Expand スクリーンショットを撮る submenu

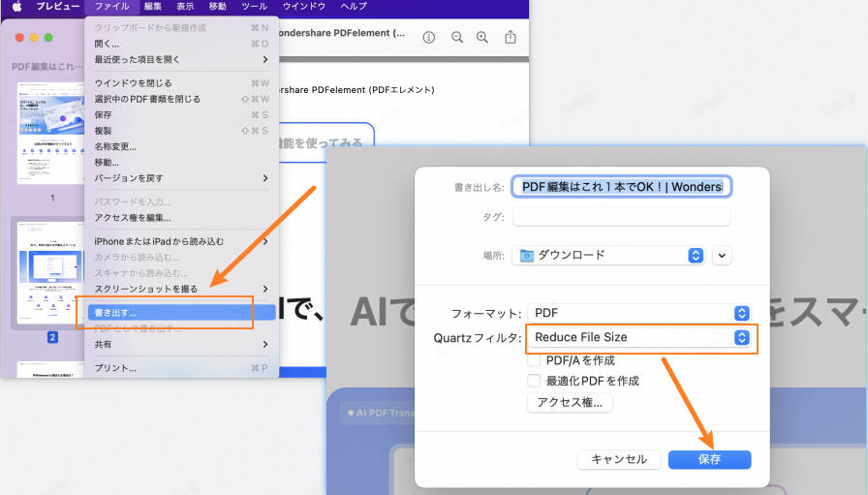(x=180, y=289)
